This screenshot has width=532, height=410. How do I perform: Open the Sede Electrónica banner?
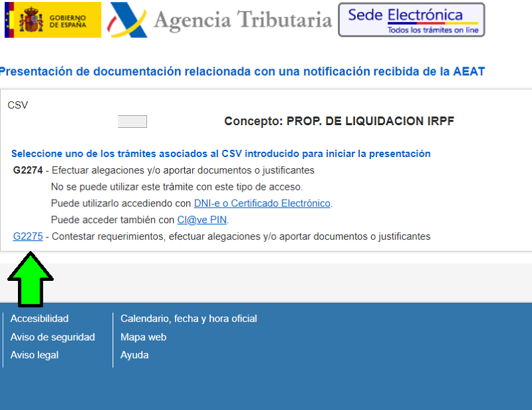(411, 20)
